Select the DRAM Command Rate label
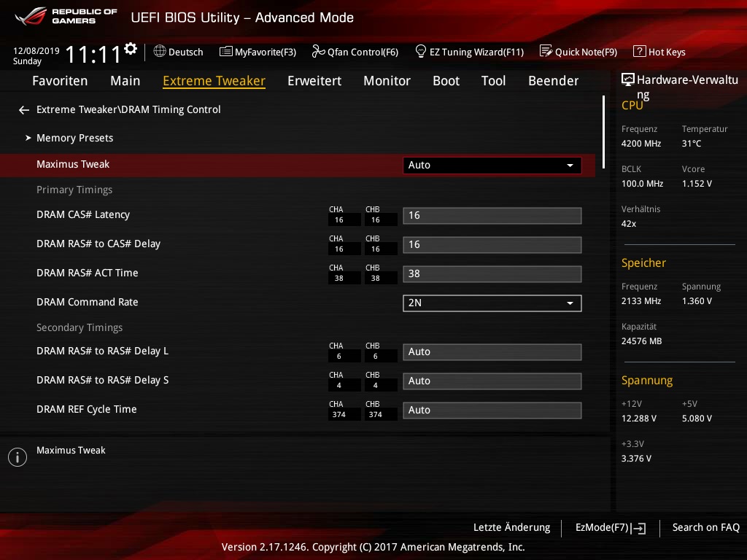Screen dimensions: 747x560 88,302
